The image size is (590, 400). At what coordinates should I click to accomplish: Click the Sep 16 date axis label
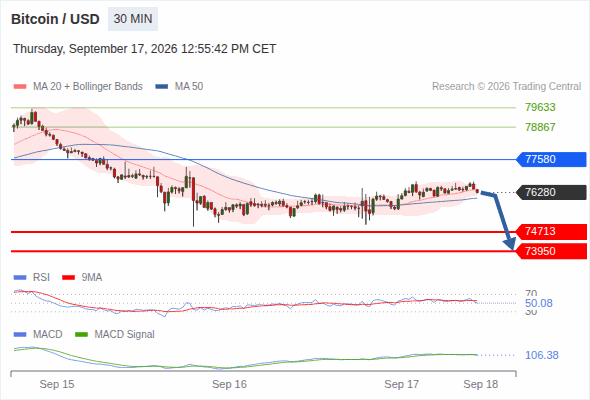[229, 384]
